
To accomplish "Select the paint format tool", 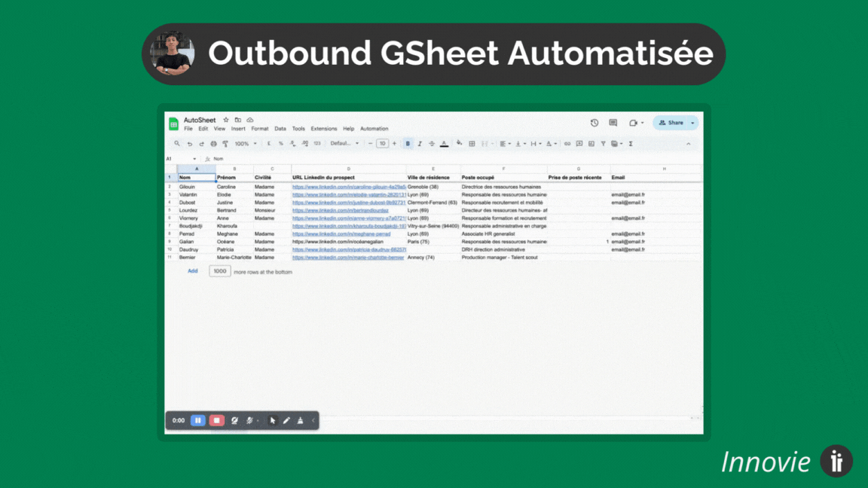I will [x=225, y=143].
